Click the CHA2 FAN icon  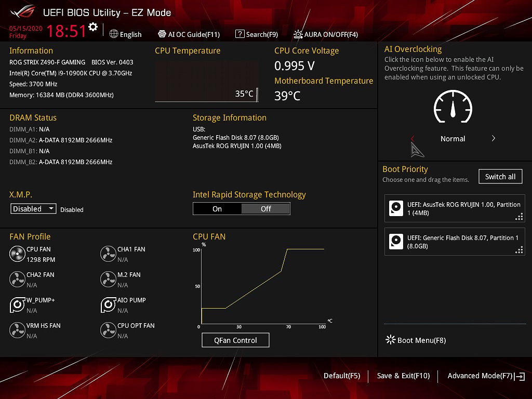tap(17, 279)
